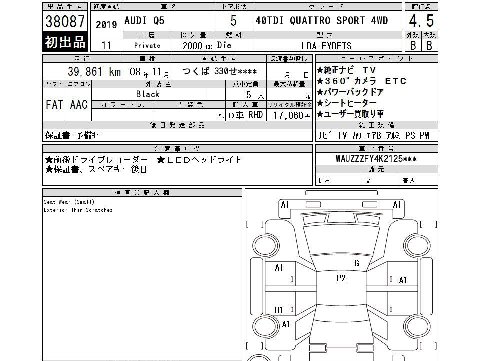The height and width of the screenshot is (361, 481).
Task: Select the シートヒーター feature line
Action: [x=347, y=103]
